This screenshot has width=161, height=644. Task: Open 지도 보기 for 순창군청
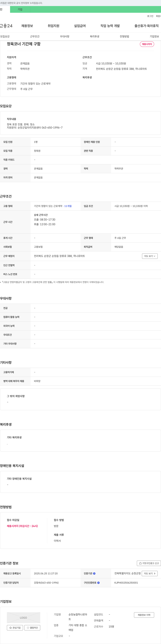click(x=150, y=573)
